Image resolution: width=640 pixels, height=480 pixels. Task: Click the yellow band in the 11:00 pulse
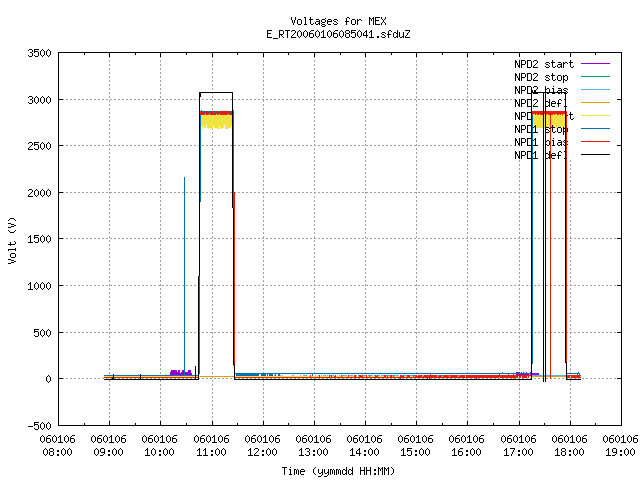216,122
